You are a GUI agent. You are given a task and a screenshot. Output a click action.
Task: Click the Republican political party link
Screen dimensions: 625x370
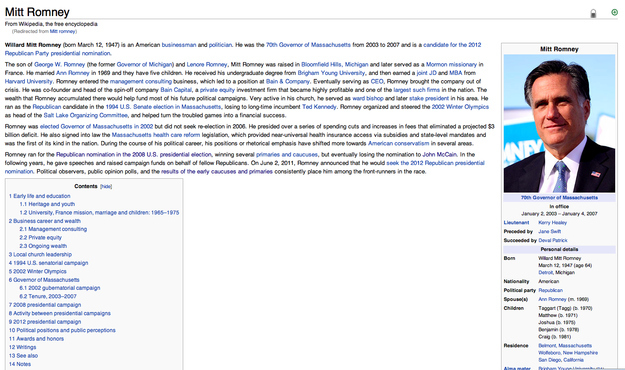pyautogui.click(x=550, y=290)
